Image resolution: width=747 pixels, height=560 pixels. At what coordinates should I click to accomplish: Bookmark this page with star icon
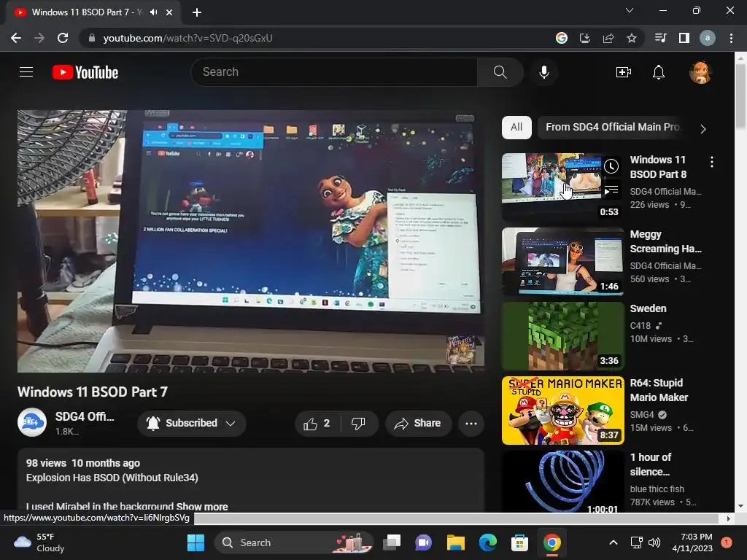coord(631,38)
